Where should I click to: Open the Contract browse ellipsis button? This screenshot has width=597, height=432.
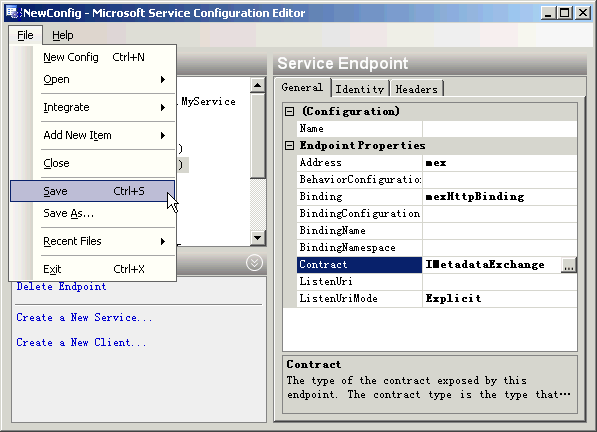(568, 265)
